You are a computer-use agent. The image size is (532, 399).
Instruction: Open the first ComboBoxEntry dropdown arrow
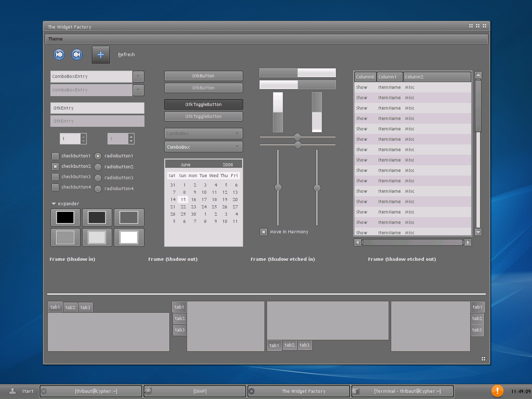[x=138, y=76]
